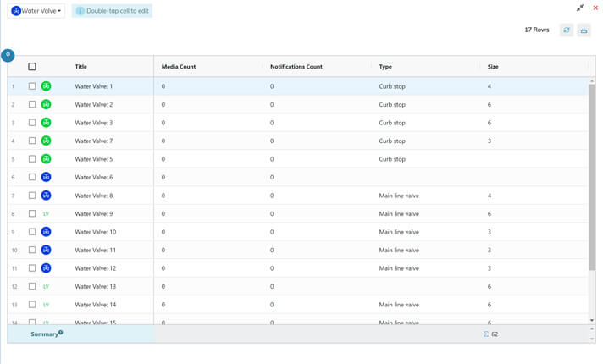Viewport: 603px width, 364px height.
Task: Click the blue valve icon for Water Valve: 6
Action: [x=47, y=178]
